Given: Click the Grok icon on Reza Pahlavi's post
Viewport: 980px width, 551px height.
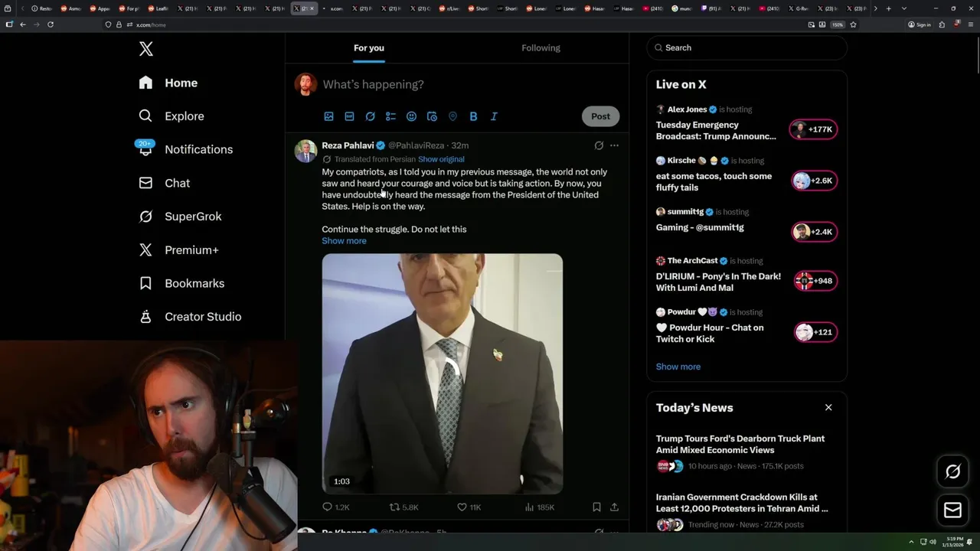Looking at the screenshot, I should pyautogui.click(x=599, y=145).
